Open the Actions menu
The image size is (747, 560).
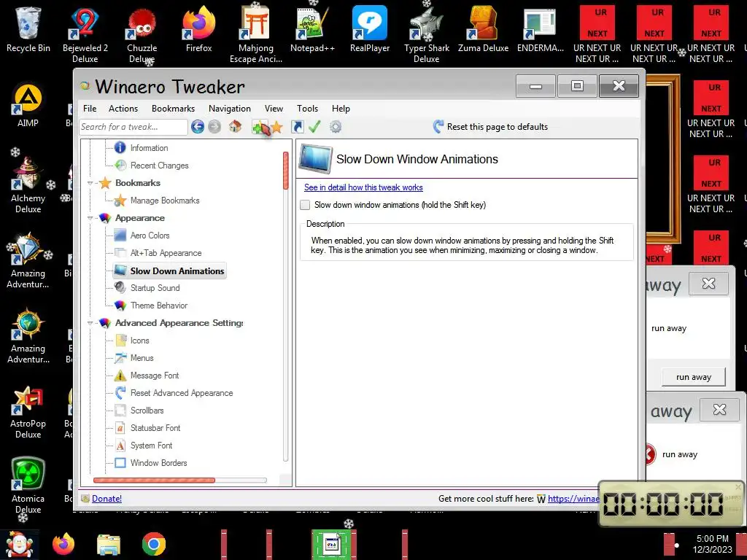coord(123,109)
